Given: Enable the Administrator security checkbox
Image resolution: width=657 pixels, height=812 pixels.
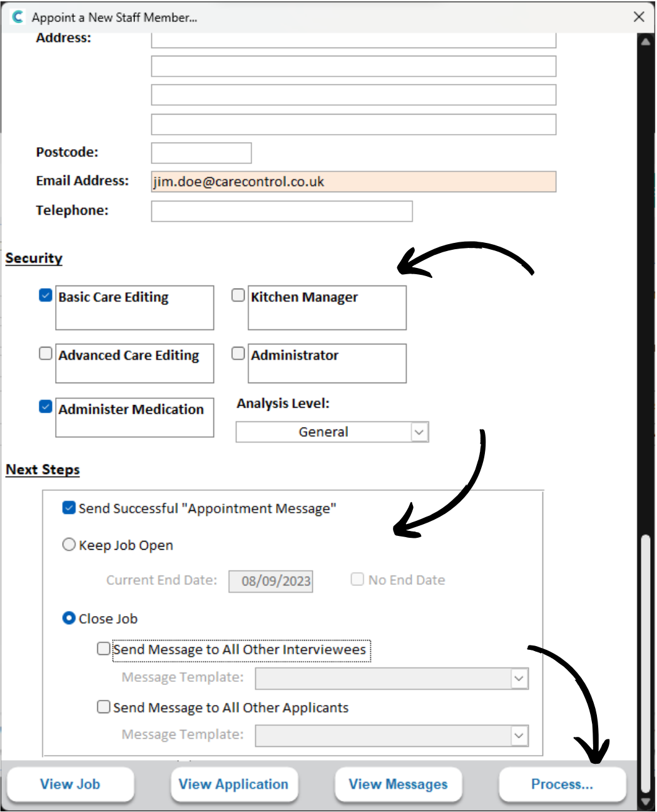Looking at the screenshot, I should click(x=238, y=353).
